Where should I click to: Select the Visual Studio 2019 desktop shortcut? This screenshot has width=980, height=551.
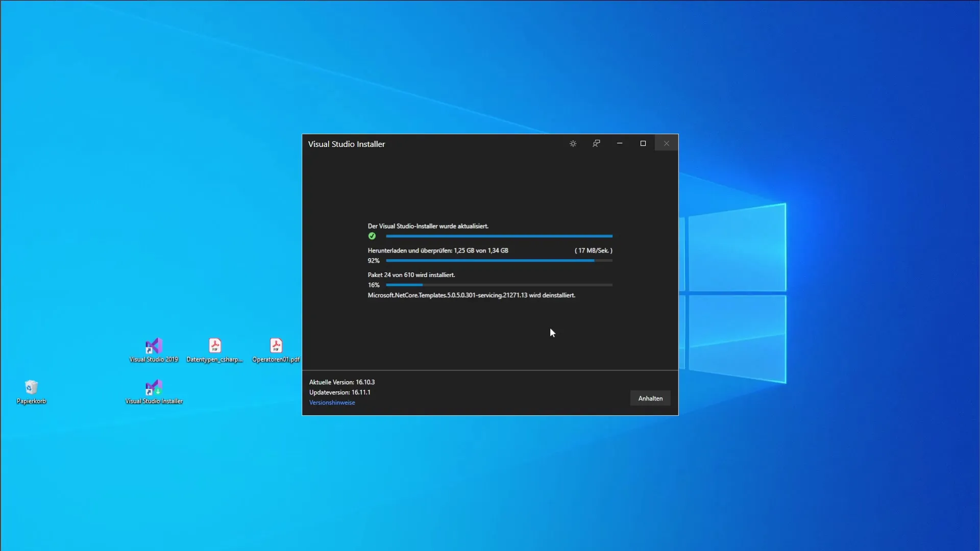[x=154, y=350]
